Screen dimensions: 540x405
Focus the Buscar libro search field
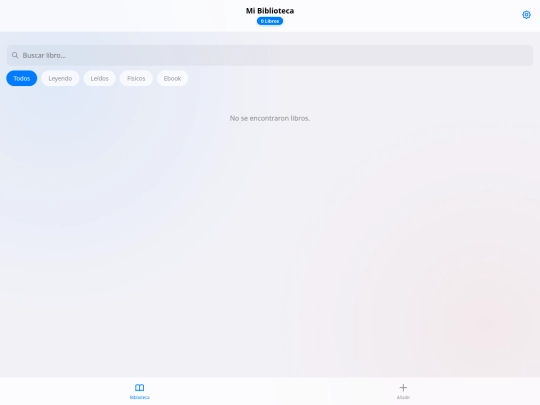click(x=270, y=55)
